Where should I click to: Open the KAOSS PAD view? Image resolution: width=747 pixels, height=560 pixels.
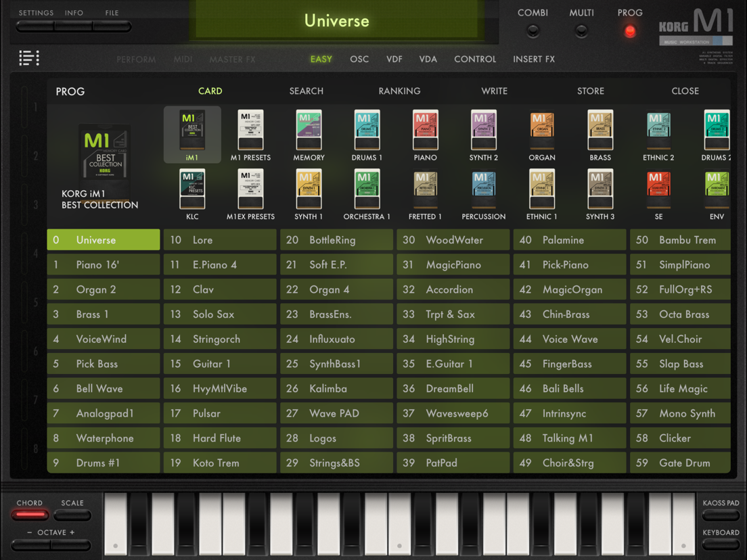[x=721, y=515]
